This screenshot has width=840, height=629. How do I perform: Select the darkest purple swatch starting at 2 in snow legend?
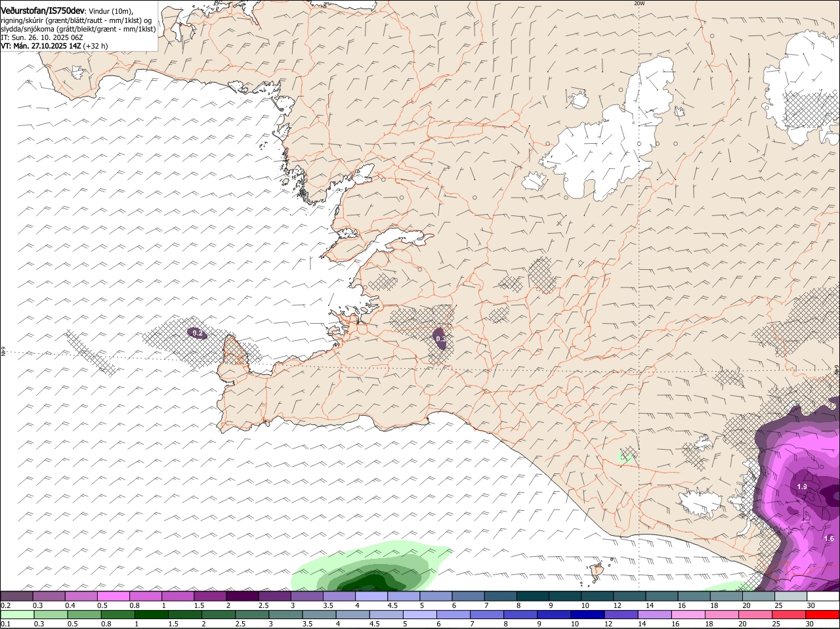tap(242, 596)
